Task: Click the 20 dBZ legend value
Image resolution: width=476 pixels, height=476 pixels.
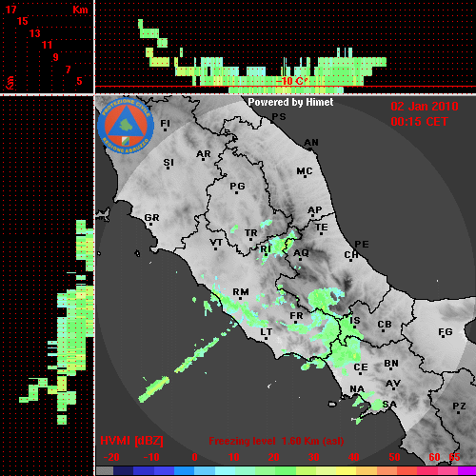Action: tap(274, 457)
